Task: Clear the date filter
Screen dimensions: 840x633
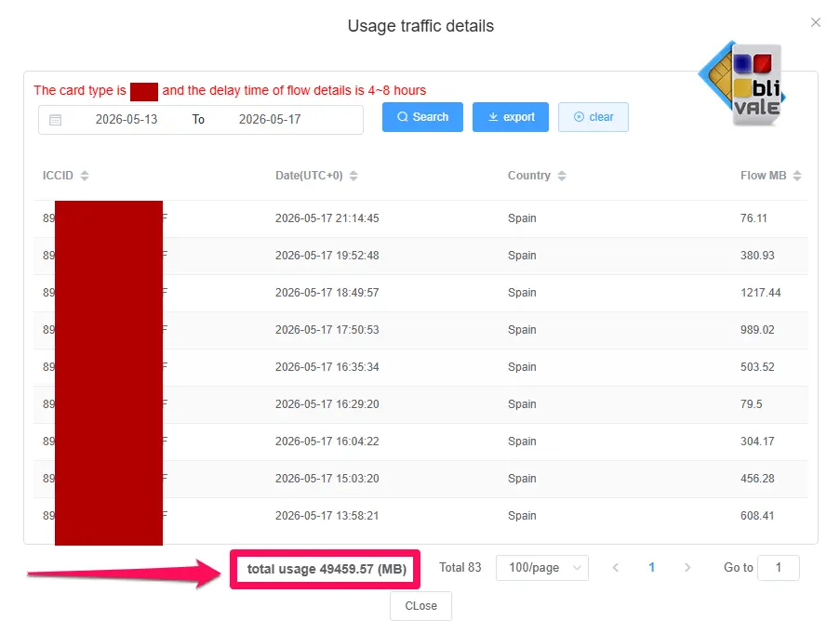Action: click(x=593, y=116)
